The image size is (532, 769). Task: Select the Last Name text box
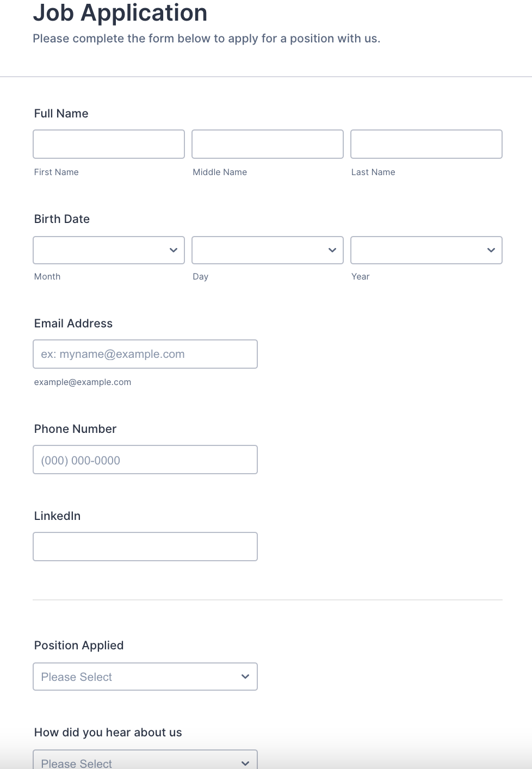(x=426, y=144)
